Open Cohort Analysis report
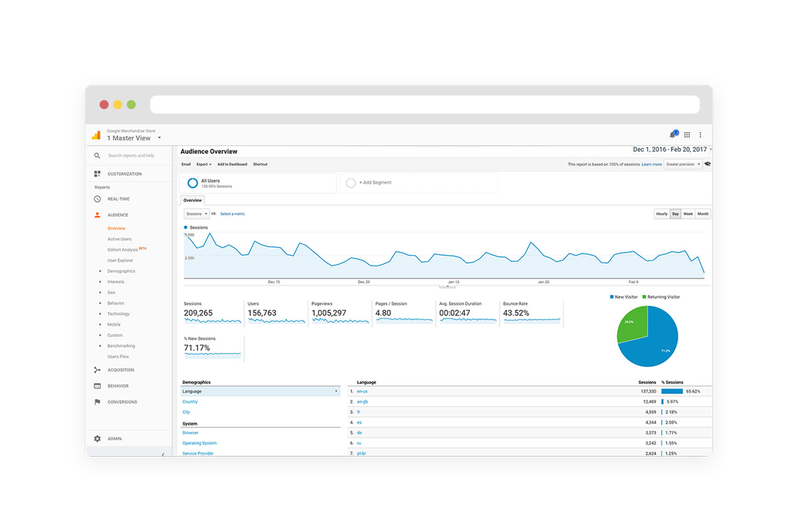 pos(123,250)
